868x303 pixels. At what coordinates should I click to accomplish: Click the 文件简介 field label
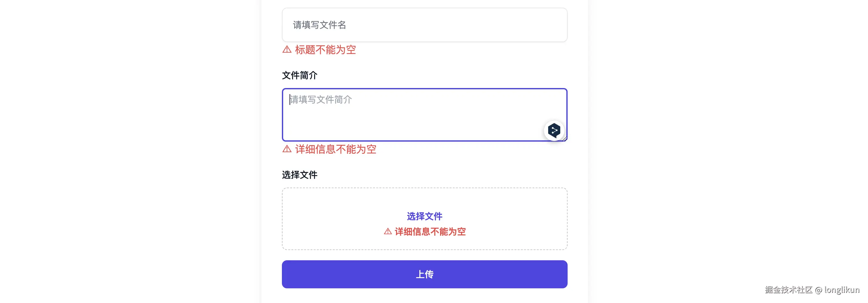pos(299,76)
